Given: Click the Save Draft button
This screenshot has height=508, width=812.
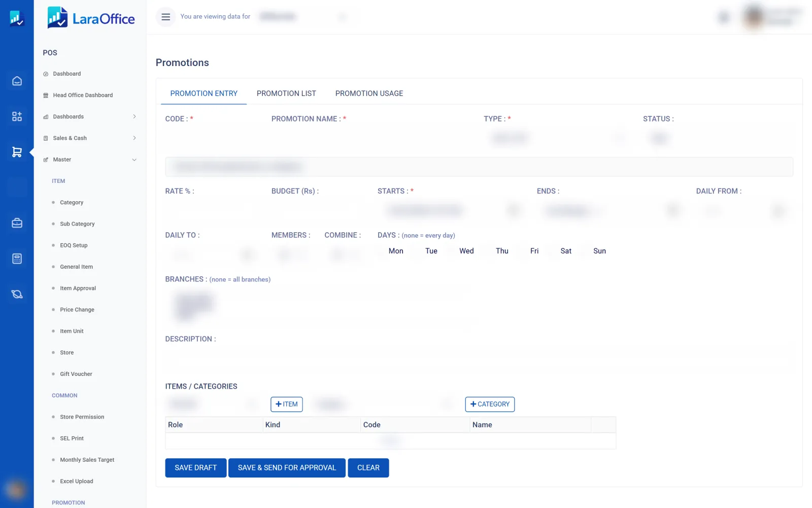Looking at the screenshot, I should tap(196, 468).
